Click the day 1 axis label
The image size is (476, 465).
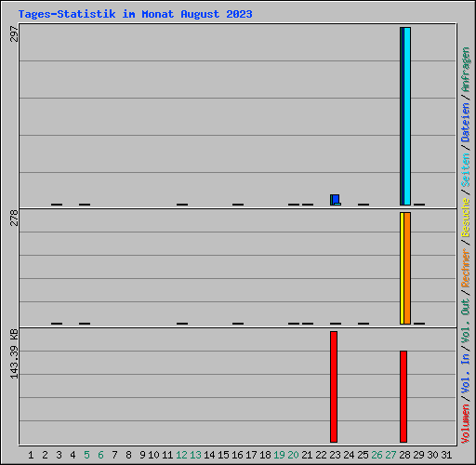(31, 455)
